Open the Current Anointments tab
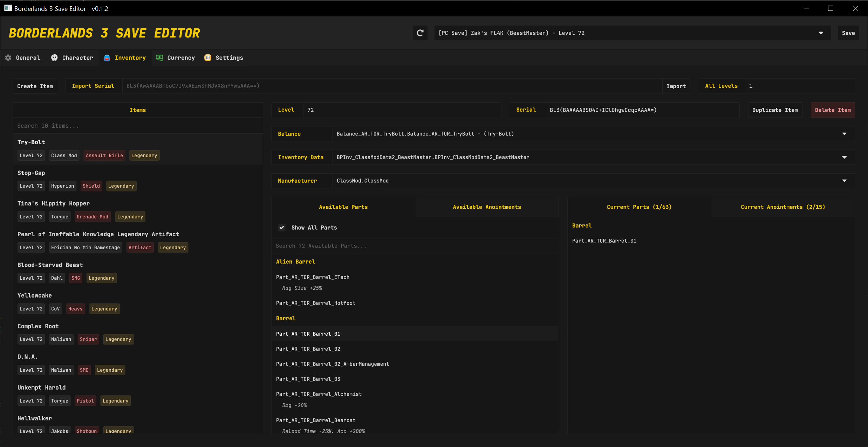This screenshot has height=447, width=868. tap(783, 207)
